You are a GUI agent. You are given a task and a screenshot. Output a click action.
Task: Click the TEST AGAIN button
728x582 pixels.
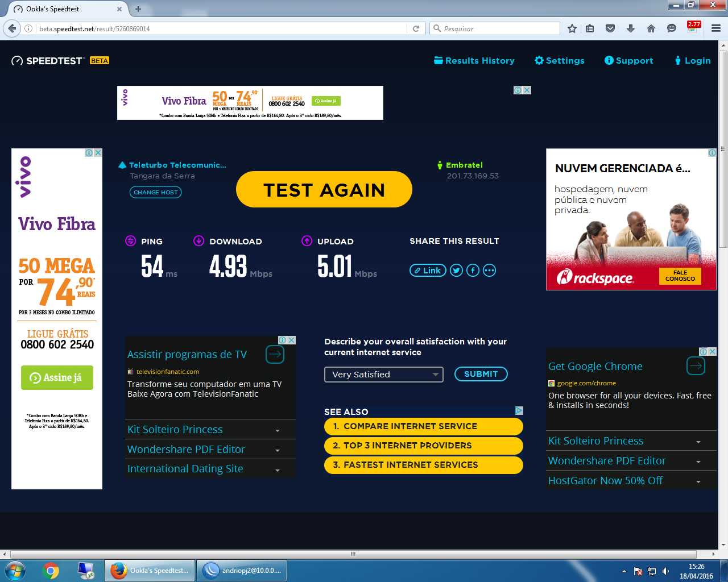pyautogui.click(x=324, y=189)
